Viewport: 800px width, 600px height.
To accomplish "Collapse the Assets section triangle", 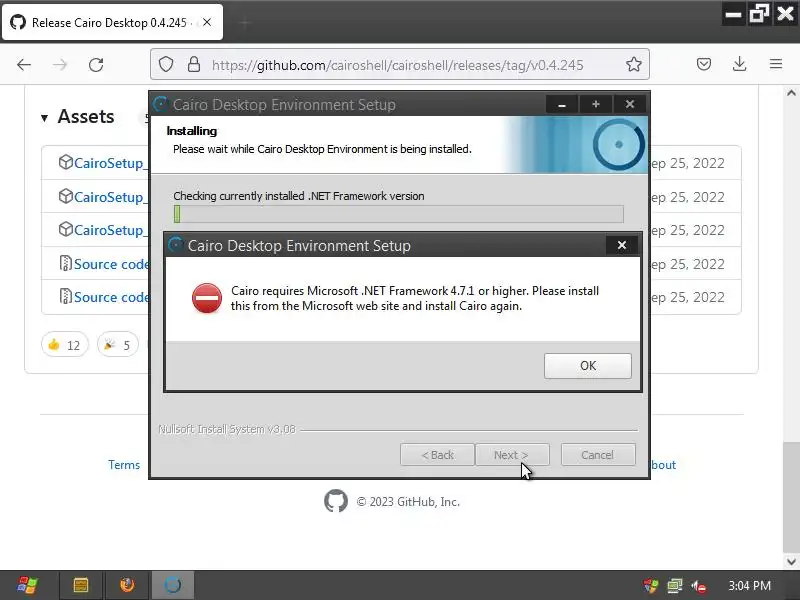I will [x=44, y=118].
